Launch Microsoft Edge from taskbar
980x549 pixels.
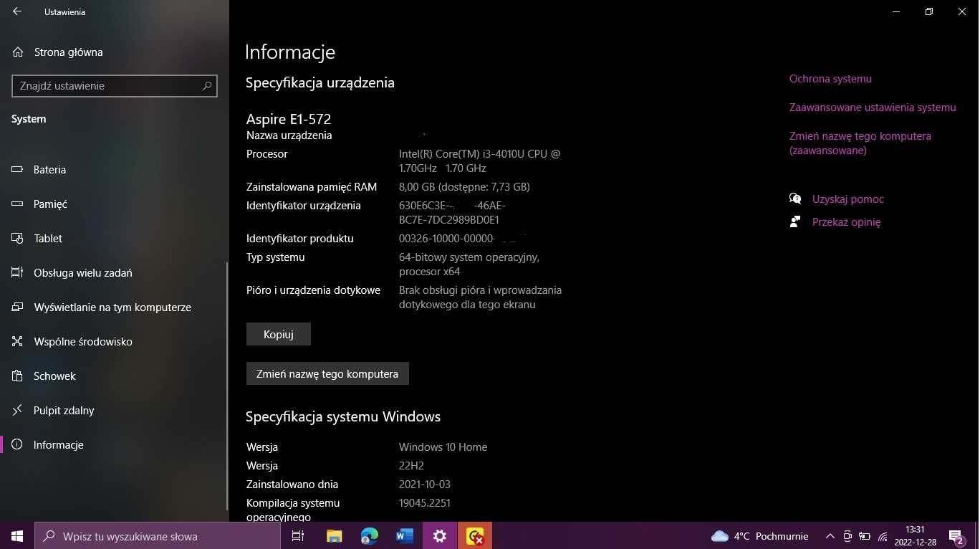(369, 535)
